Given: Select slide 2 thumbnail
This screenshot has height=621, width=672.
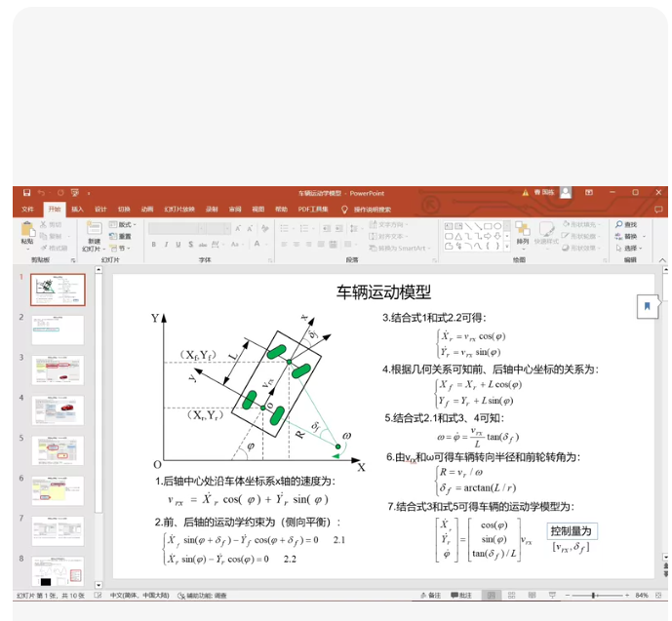Looking at the screenshot, I should tap(58, 330).
